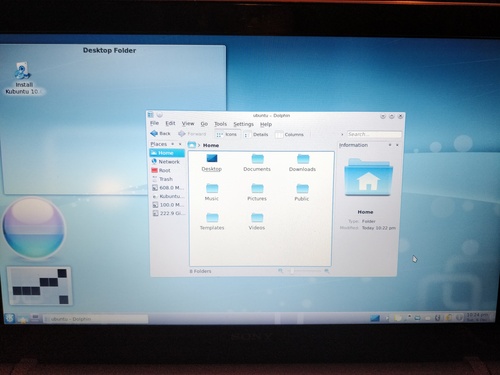
Task: Select the Music folder icon
Action: click(x=212, y=192)
